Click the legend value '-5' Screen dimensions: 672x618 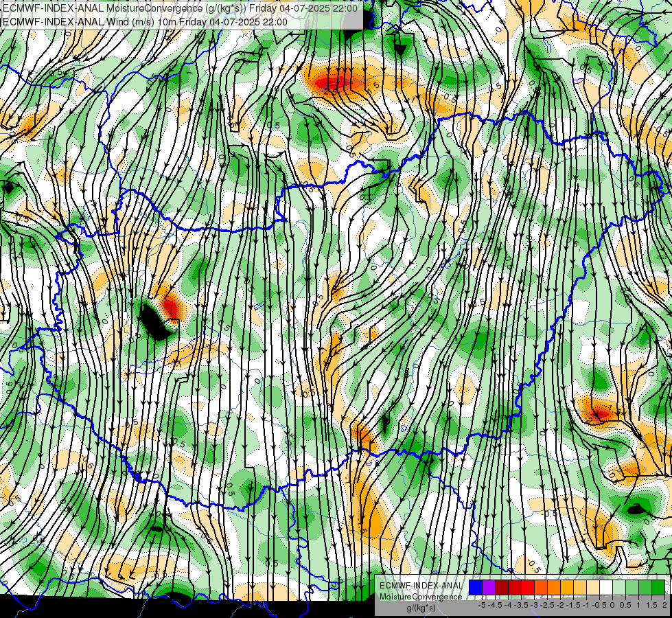(482, 605)
